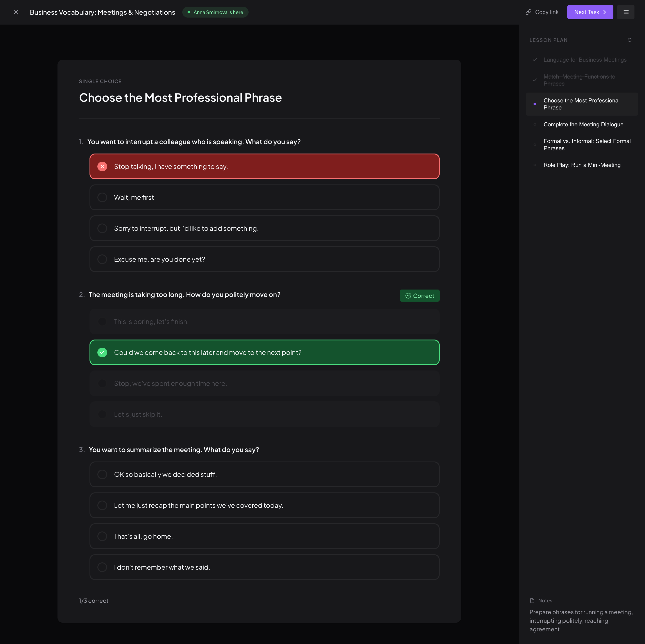Click the red X icon on 'Stop talking'
Image resolution: width=645 pixels, height=644 pixels.
click(x=102, y=166)
